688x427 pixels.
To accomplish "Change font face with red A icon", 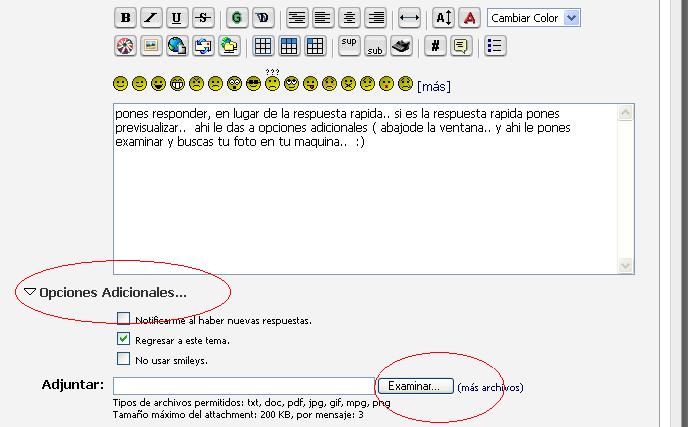I will 469,18.
